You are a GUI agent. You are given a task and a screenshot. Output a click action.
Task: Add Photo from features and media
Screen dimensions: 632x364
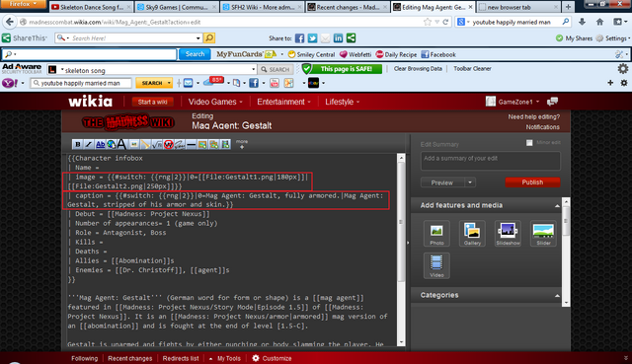coord(436,233)
